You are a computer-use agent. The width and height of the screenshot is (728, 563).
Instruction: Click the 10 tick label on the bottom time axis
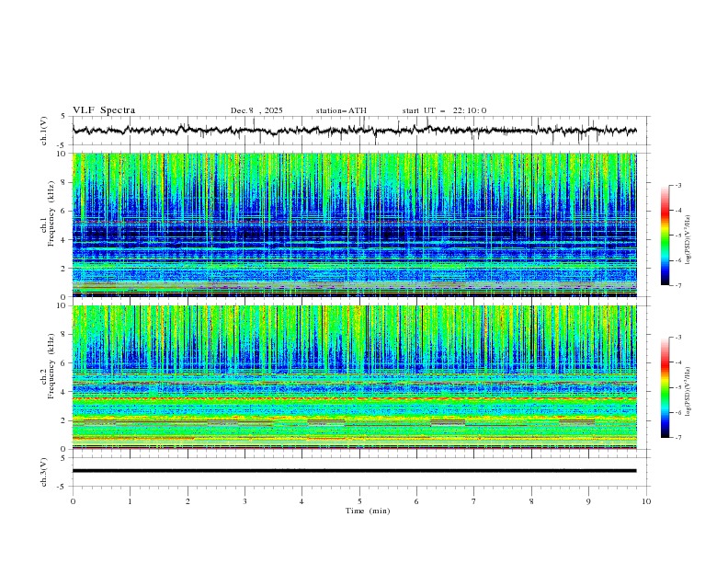pyautogui.click(x=646, y=501)
